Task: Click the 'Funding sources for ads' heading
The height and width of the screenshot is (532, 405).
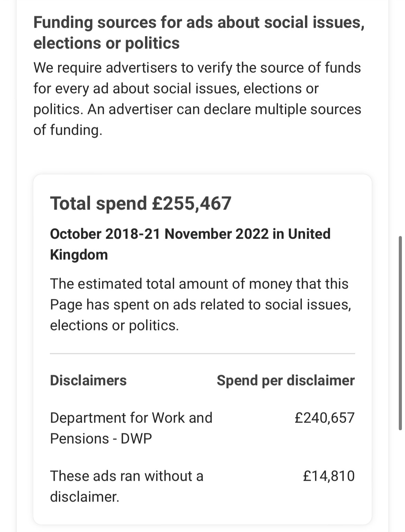Action: [199, 33]
